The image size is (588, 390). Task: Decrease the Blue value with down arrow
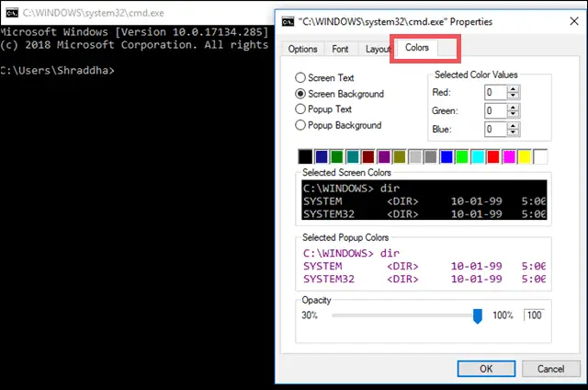click(513, 132)
